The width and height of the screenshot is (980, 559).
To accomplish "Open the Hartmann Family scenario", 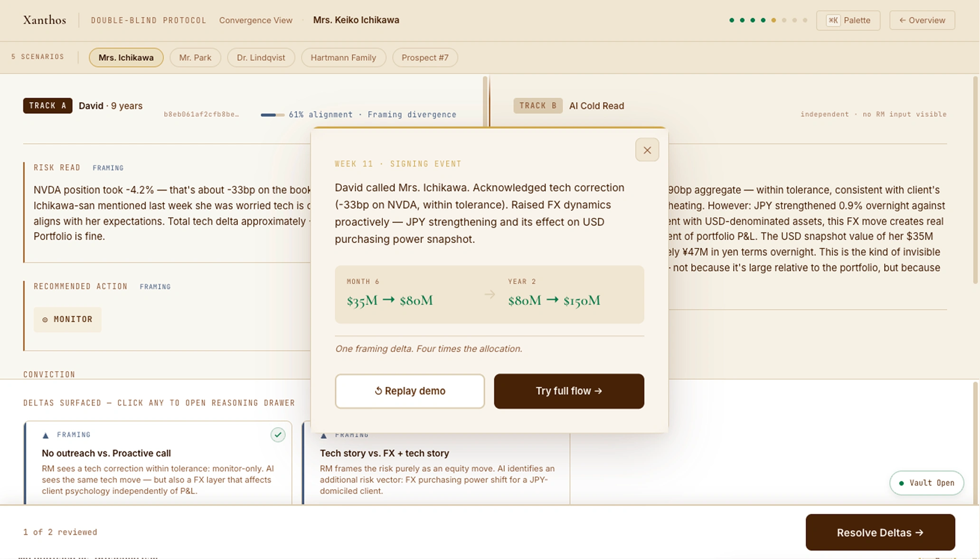I will point(343,57).
